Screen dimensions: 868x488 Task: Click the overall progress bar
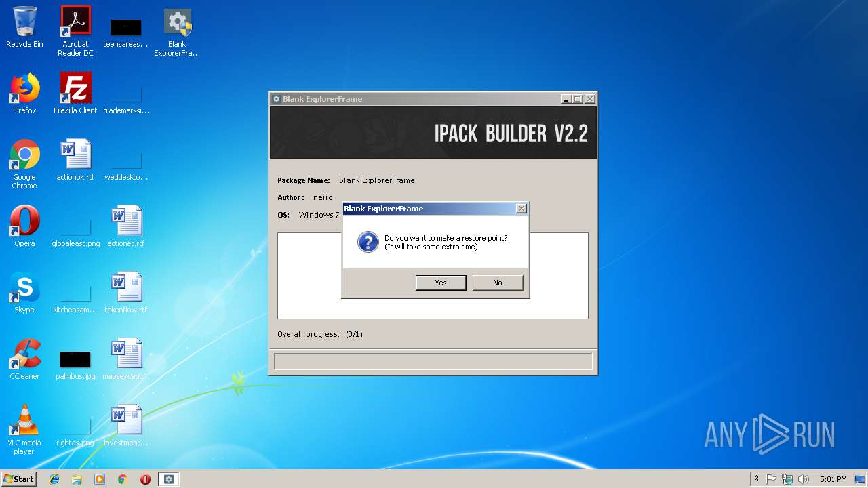coord(433,361)
